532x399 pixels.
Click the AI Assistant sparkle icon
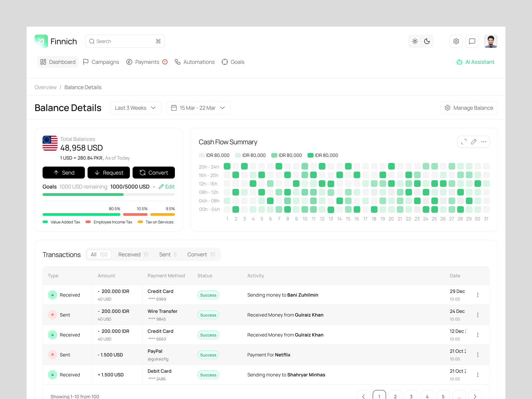point(460,62)
